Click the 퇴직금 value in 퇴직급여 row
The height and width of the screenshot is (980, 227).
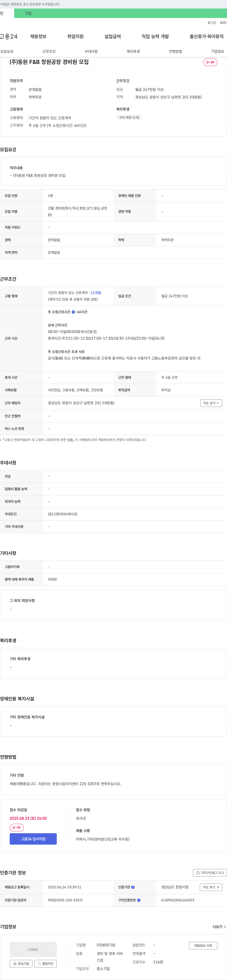click(166, 390)
